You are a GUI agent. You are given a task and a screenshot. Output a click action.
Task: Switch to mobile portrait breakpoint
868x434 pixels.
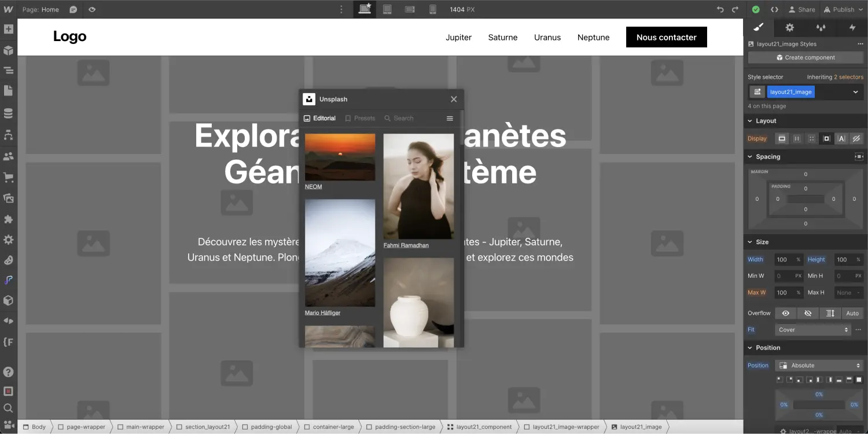[433, 9]
